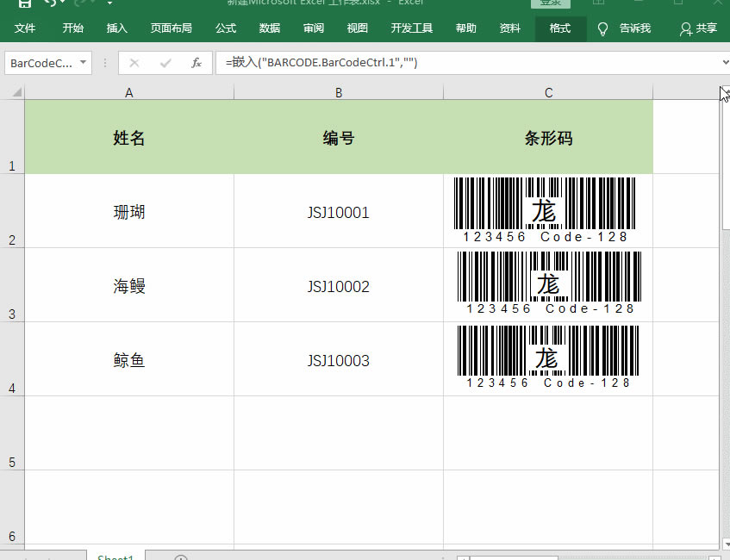Click the Cancel X icon beside formula bar

[134, 62]
